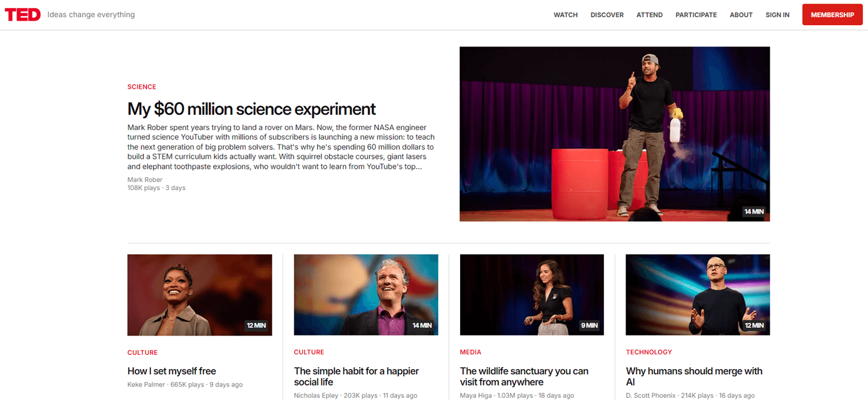Click the TECHNOLOGY category label
The height and width of the screenshot is (412, 868).
coord(648,352)
